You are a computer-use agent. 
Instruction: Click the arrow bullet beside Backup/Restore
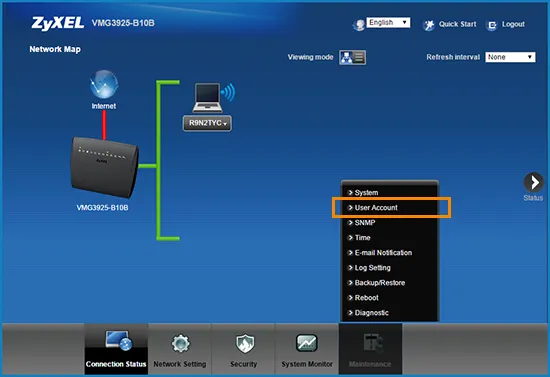point(350,283)
